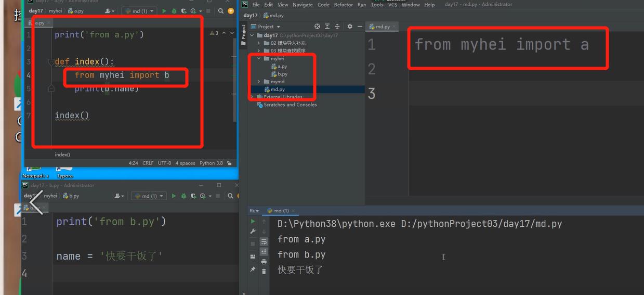644x295 pixels.
Task: Clear Run console with trash icon
Action: pos(264,272)
